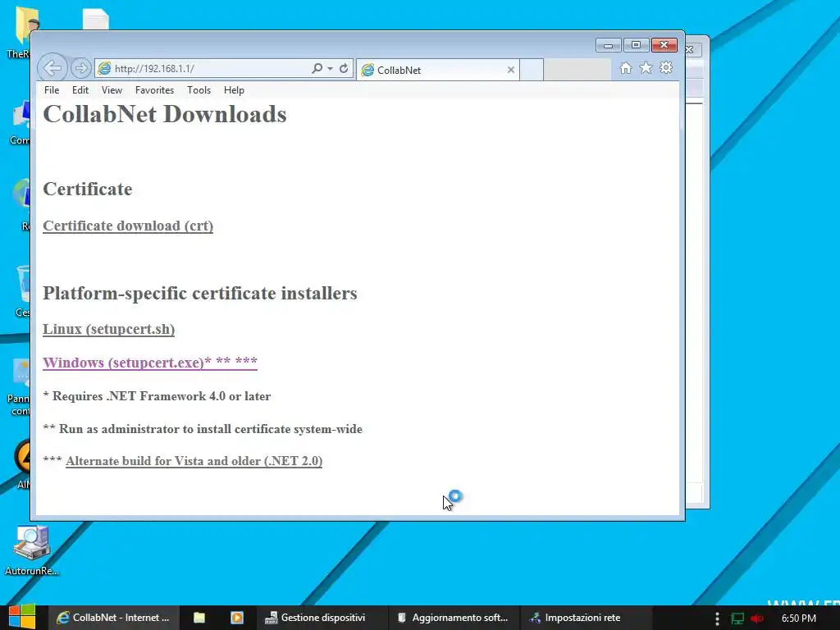Screen dimensions: 840x630
Task: Open a new tab button
Action: pos(532,70)
